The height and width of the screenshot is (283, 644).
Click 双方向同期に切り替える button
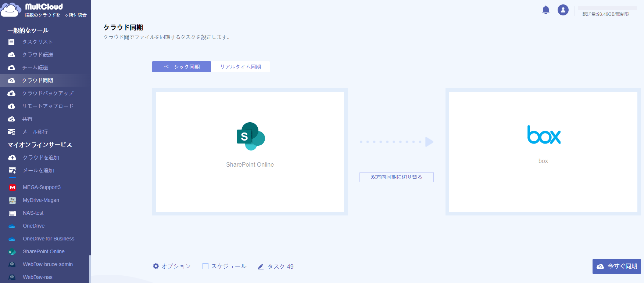pos(397,177)
